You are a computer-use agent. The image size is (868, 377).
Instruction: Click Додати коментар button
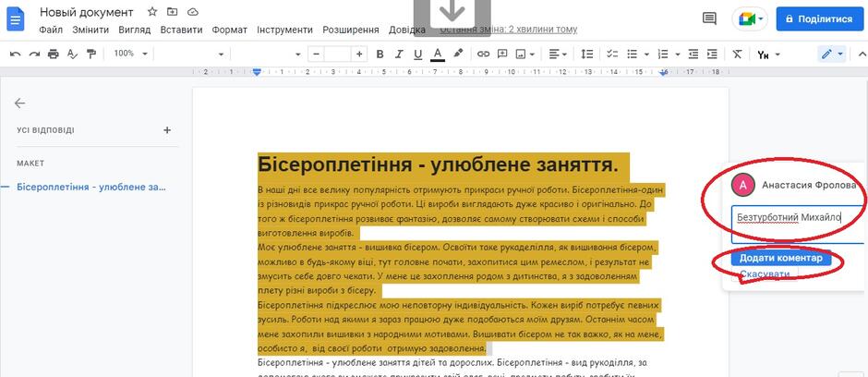pos(781,259)
